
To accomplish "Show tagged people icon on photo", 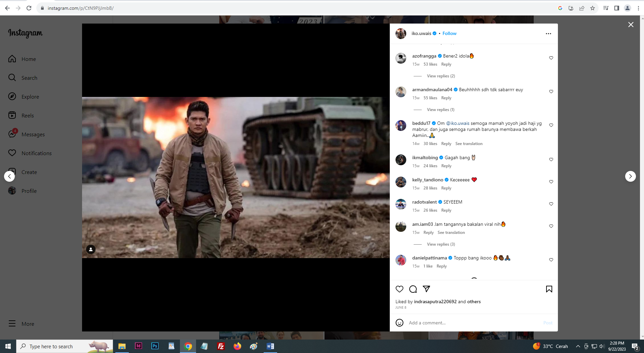I will (91, 249).
